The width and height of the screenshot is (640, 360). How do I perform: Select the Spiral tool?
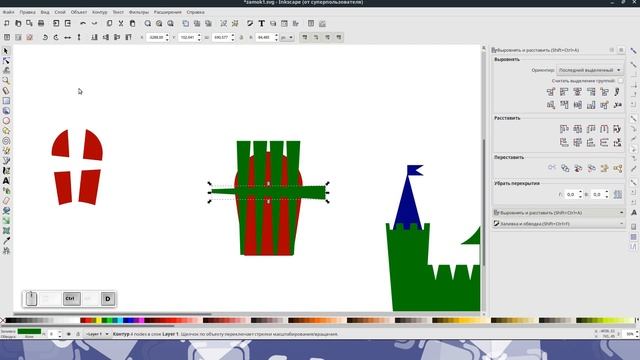[6, 141]
